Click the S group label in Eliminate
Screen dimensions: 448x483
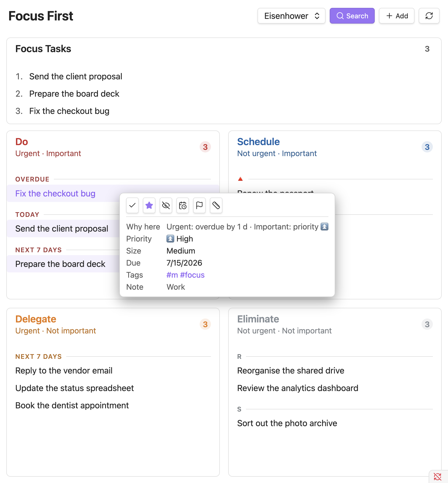[239, 409]
